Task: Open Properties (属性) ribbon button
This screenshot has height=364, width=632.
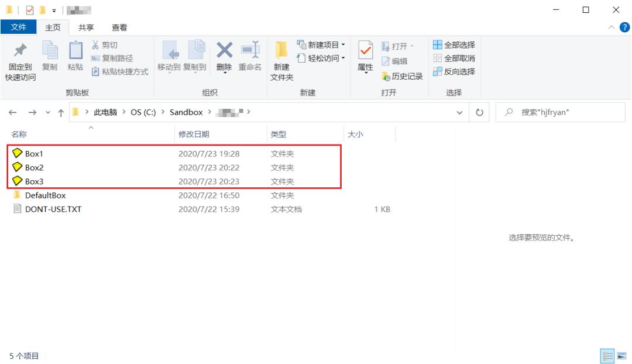Action: 365,56
